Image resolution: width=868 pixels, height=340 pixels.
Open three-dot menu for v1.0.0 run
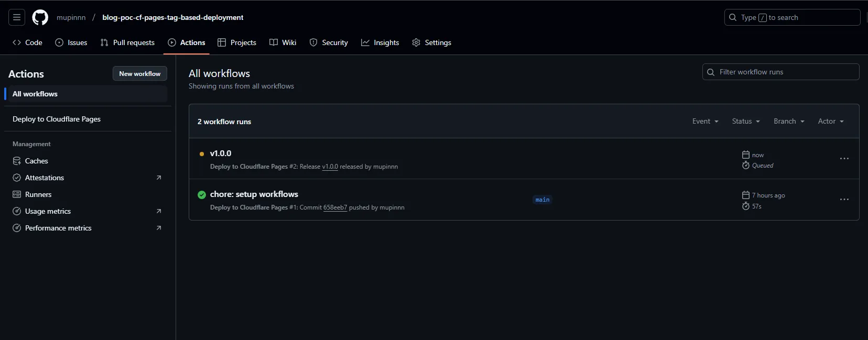point(844,159)
